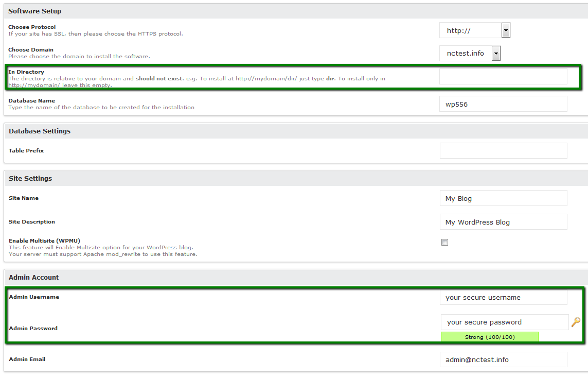The image size is (588, 377).
Task: Focus the Admin Password input box
Action: click(504, 322)
